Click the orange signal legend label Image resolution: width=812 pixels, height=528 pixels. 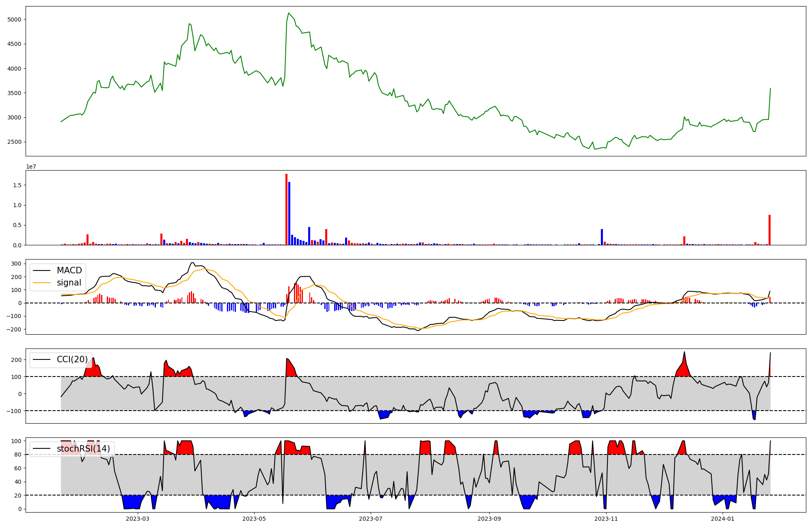tap(69, 283)
